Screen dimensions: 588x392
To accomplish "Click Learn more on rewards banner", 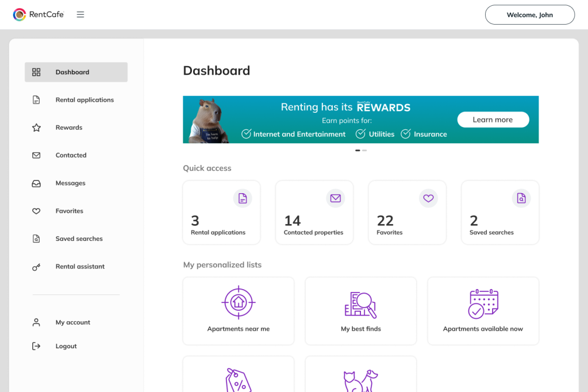I will pos(493,120).
